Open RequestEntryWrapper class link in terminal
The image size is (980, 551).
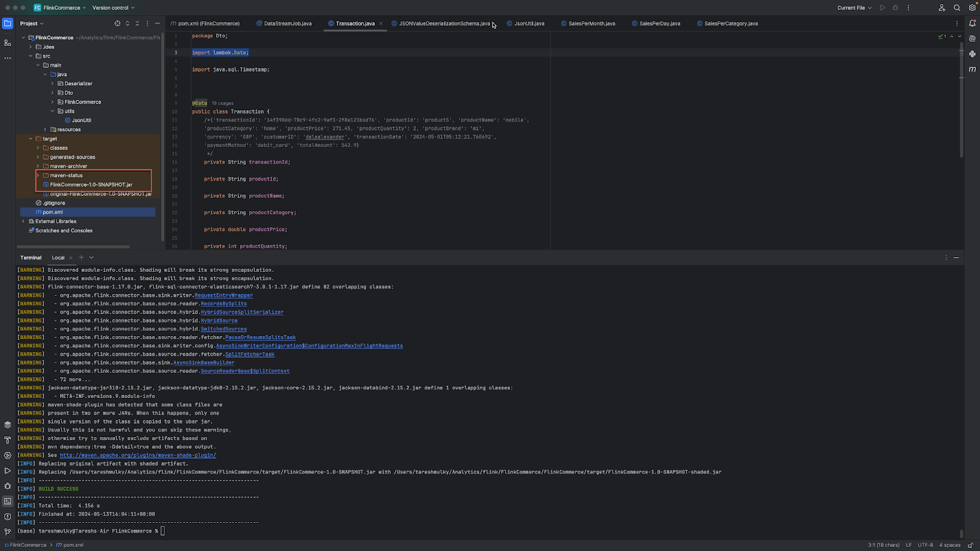click(224, 295)
